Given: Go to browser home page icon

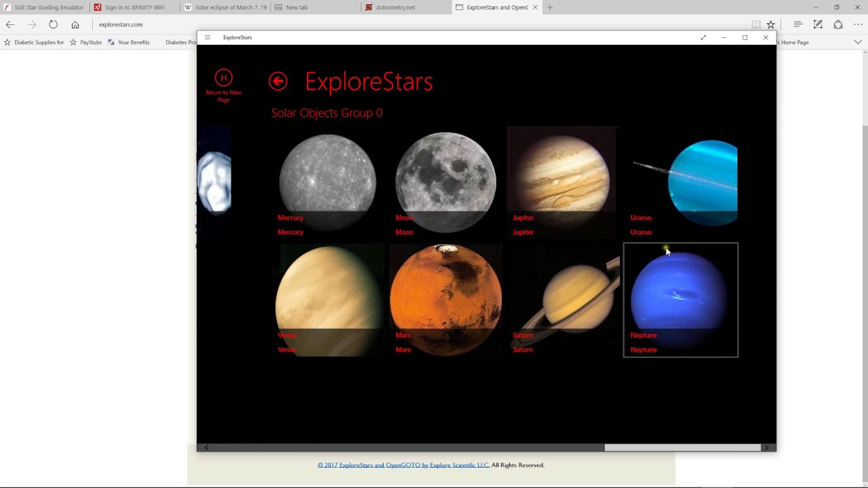Looking at the screenshot, I should pos(75,24).
